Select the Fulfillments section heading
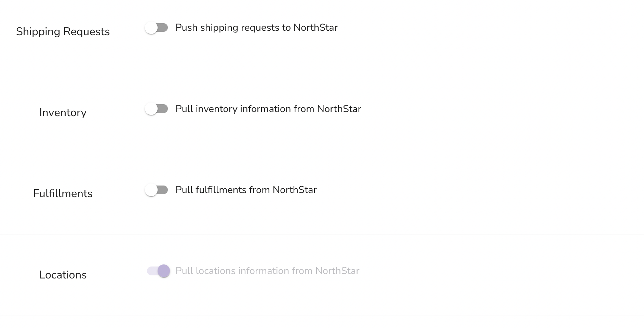 (63, 194)
